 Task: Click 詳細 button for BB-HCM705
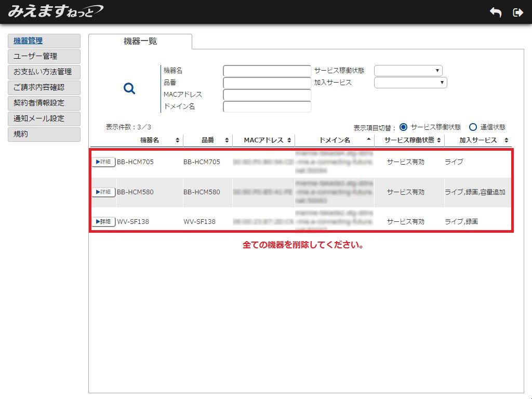(x=104, y=162)
